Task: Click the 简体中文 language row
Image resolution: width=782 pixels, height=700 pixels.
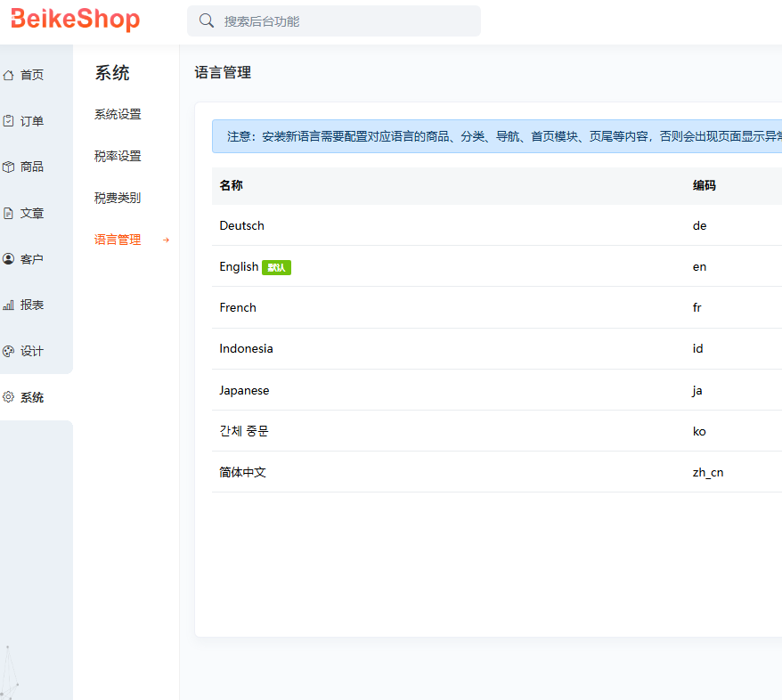Action: [240, 472]
